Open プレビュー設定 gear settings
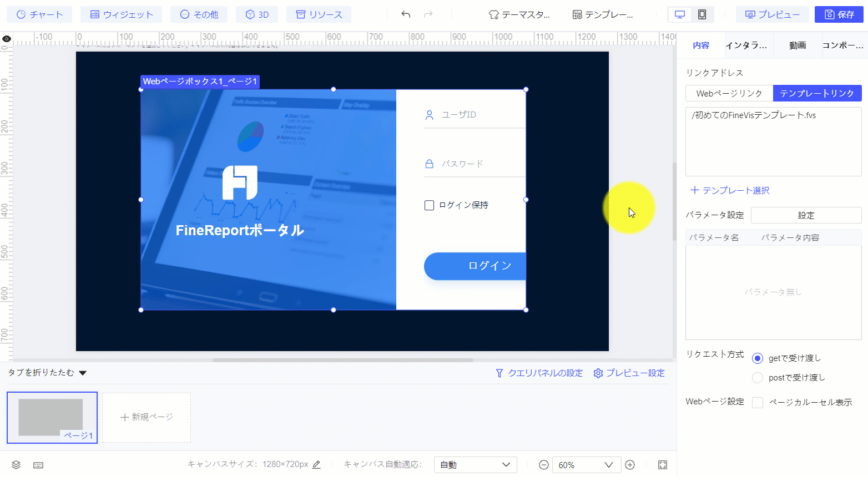 [x=629, y=373]
